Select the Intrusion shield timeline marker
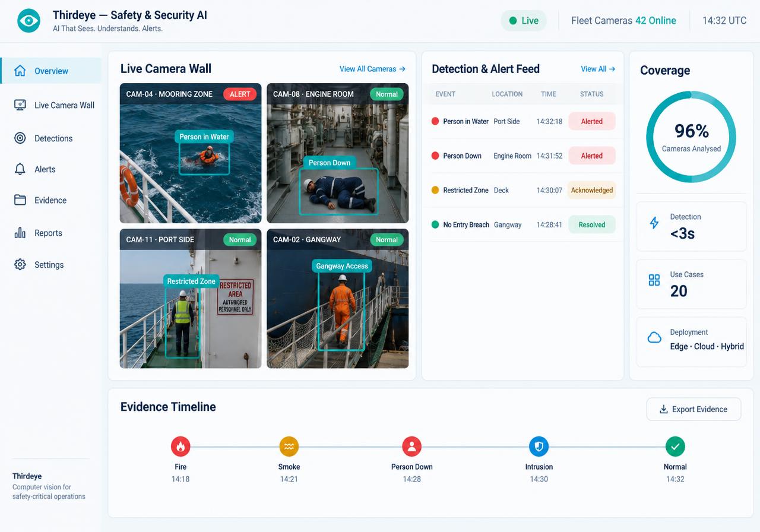This screenshot has height=532, width=760. (539, 446)
